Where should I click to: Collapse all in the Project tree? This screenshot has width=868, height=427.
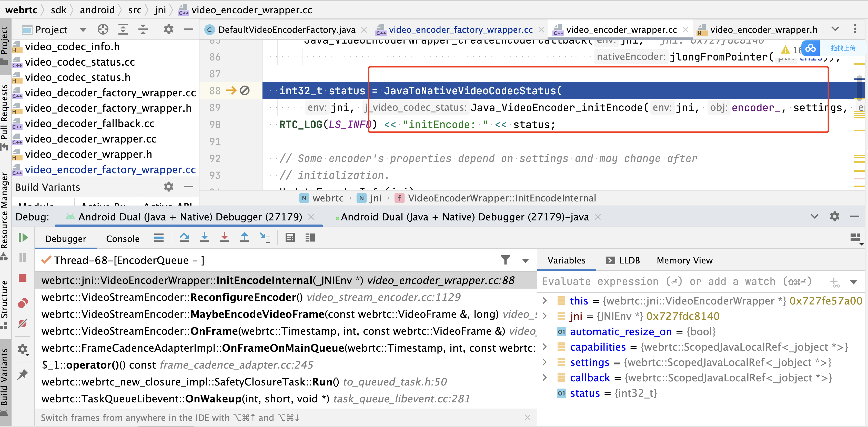pyautogui.click(x=143, y=30)
